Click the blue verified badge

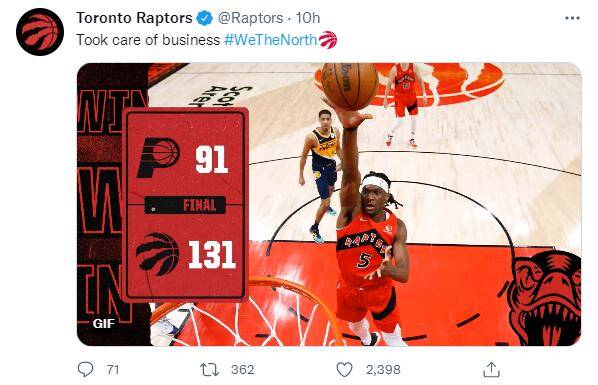tap(205, 18)
